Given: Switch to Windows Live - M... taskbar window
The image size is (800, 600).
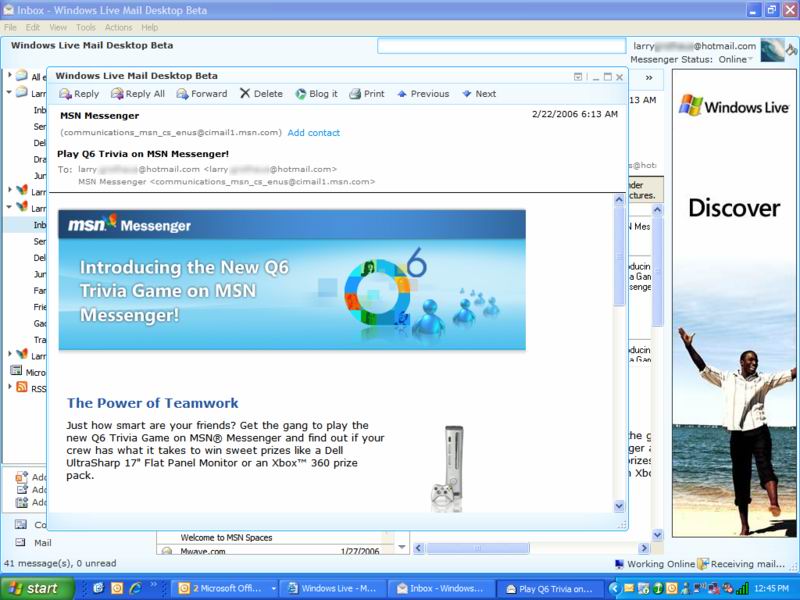Looking at the screenshot, I should click(333, 588).
